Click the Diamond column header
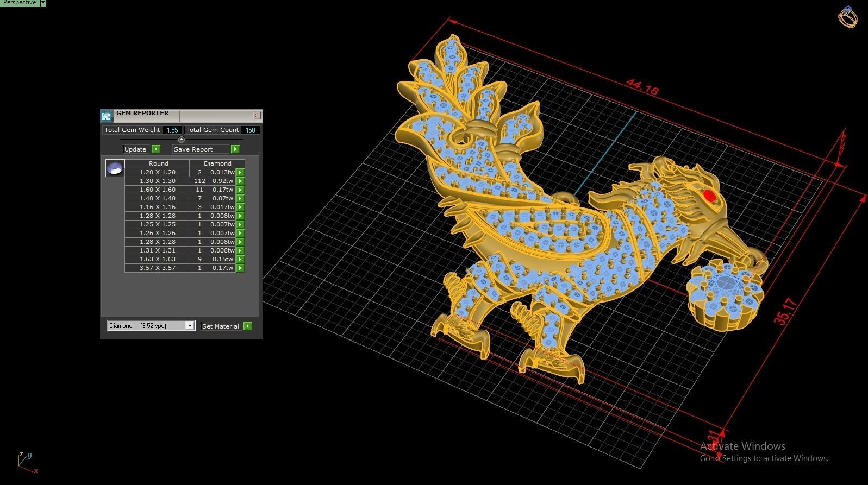This screenshot has height=485, width=868. point(217,163)
